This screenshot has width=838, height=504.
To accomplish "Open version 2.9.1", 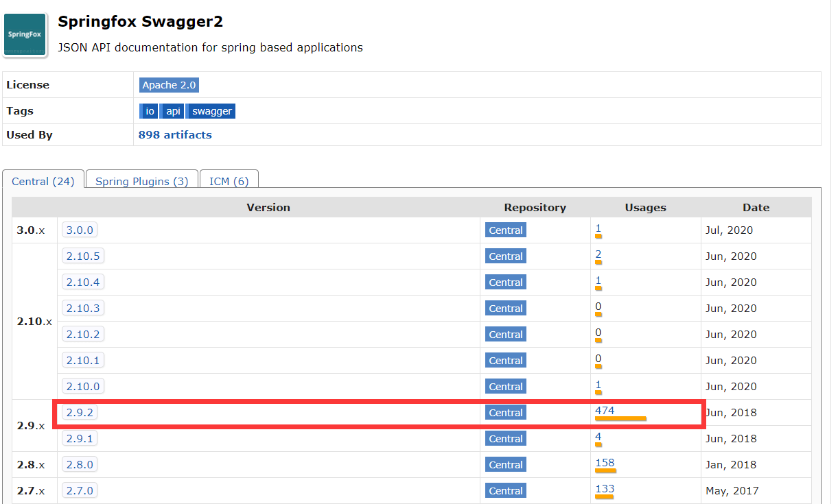I will pyautogui.click(x=80, y=439).
